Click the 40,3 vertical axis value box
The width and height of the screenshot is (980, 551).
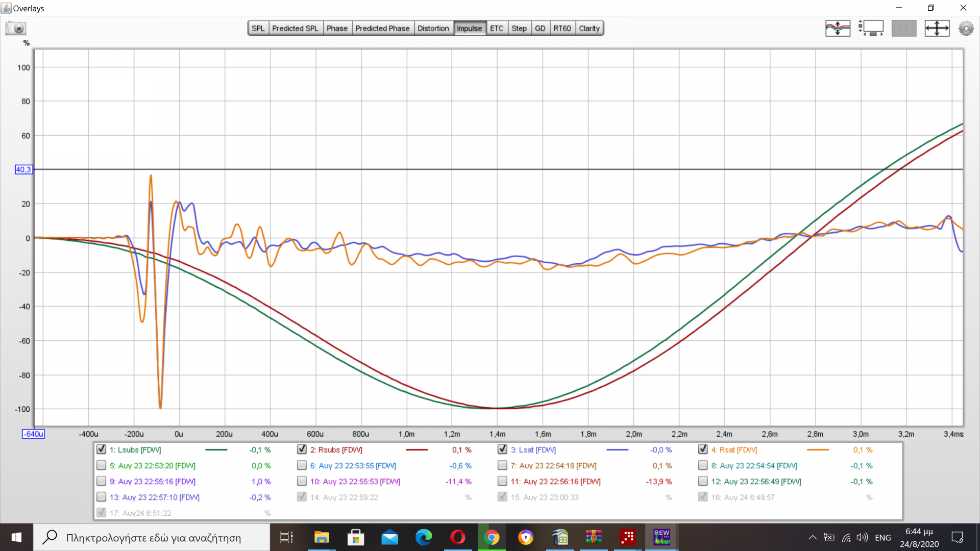pyautogui.click(x=23, y=169)
